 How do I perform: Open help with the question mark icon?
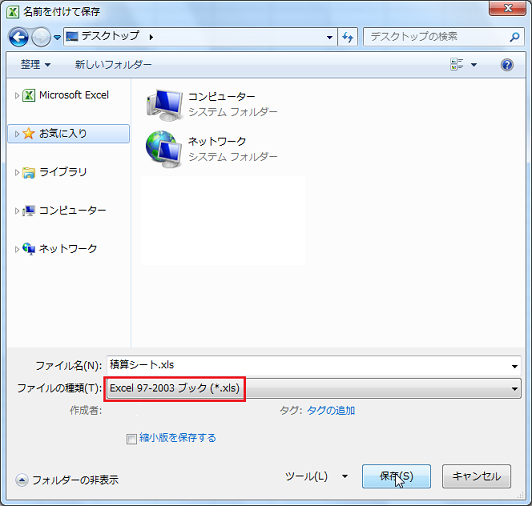point(507,64)
